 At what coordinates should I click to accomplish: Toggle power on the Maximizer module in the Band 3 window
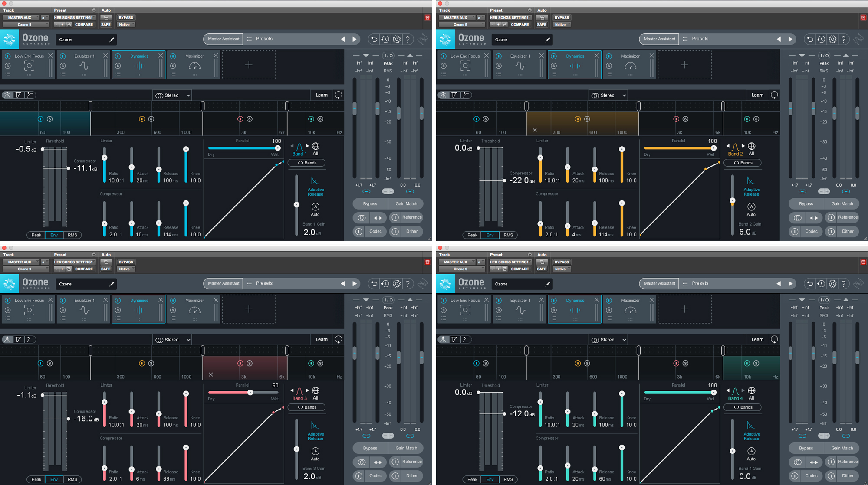tap(173, 300)
